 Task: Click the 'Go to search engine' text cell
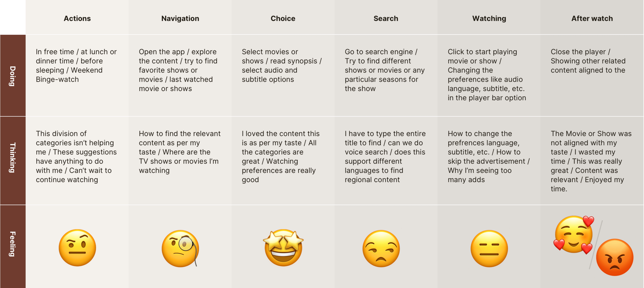[x=385, y=70]
